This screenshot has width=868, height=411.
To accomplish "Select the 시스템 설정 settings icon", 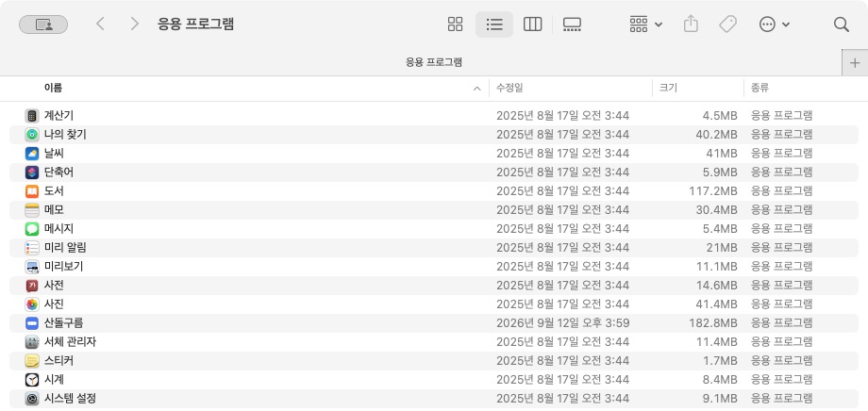I will tap(32, 399).
